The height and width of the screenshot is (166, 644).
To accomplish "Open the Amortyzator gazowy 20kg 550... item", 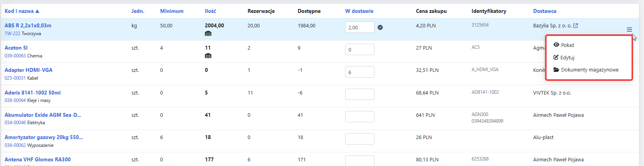I will [x=44, y=137].
